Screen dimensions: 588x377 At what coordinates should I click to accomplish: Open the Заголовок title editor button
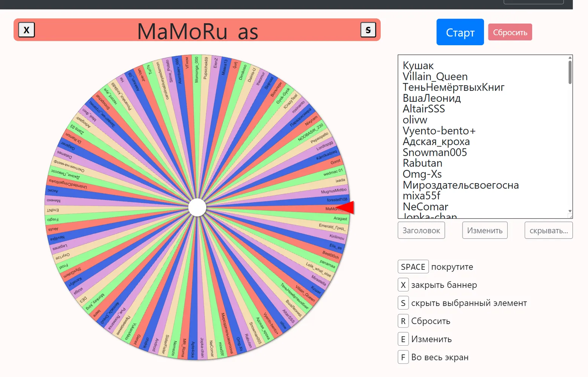tap(421, 230)
